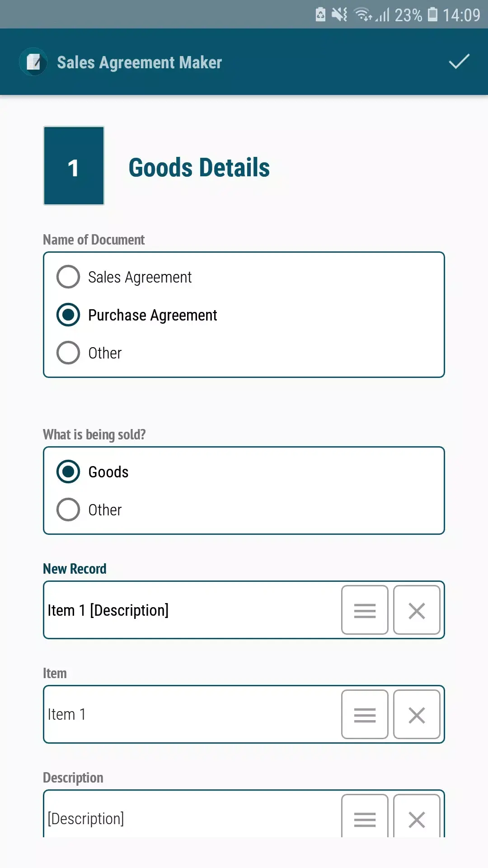Viewport: 488px width, 868px height.
Task: Reselect the Purchase Agreement option
Action: [x=68, y=315]
